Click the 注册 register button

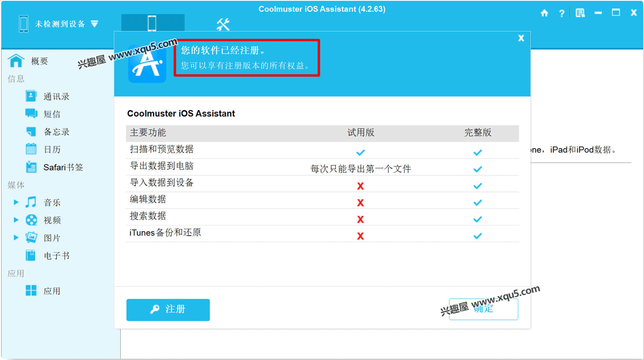tap(168, 310)
